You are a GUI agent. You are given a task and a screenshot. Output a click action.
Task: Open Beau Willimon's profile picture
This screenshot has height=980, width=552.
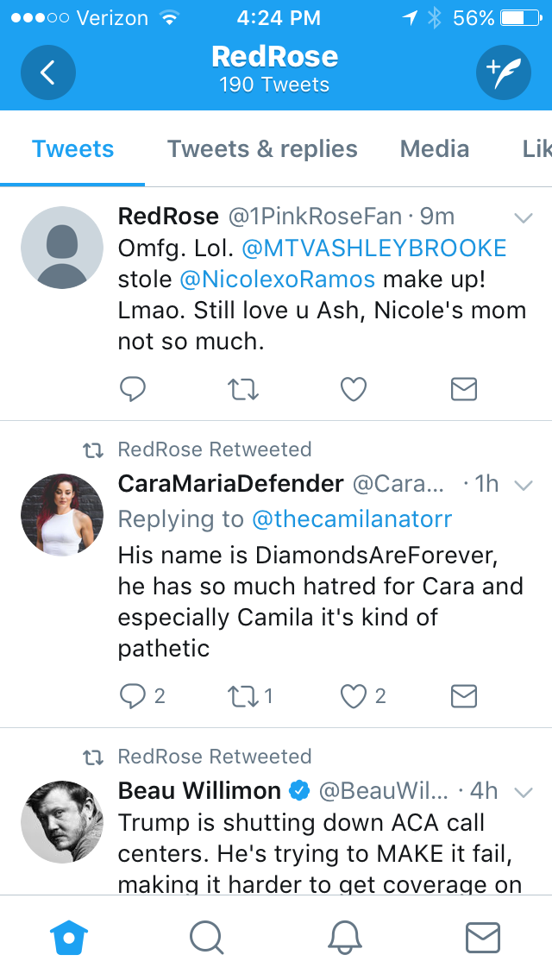pyautogui.click(x=62, y=822)
